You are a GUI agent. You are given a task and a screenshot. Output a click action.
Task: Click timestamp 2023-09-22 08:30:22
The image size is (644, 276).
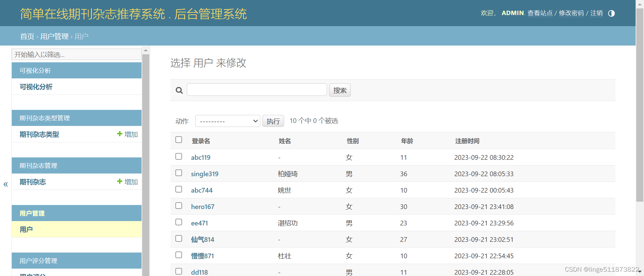[484, 157]
